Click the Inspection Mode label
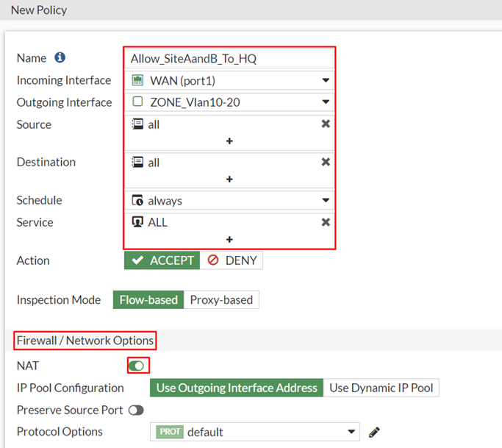The width and height of the screenshot is (502, 448). click(x=59, y=300)
